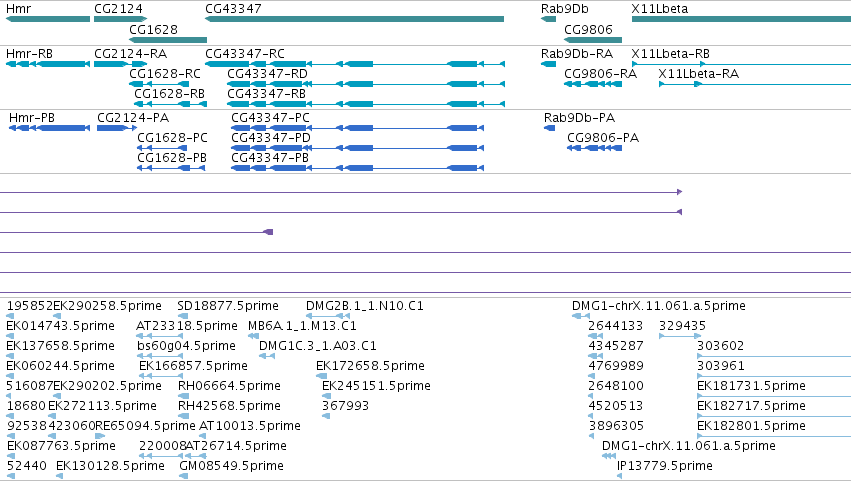
Task: Select the CG1628-PB coding feature
Action: click(171, 168)
